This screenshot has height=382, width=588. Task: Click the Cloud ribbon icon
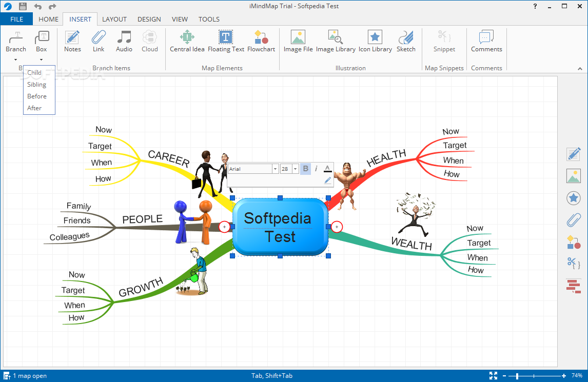coord(150,37)
